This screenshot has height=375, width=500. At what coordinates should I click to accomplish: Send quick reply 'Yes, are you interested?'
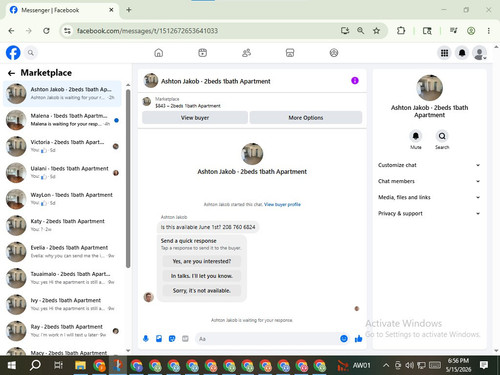tap(202, 261)
